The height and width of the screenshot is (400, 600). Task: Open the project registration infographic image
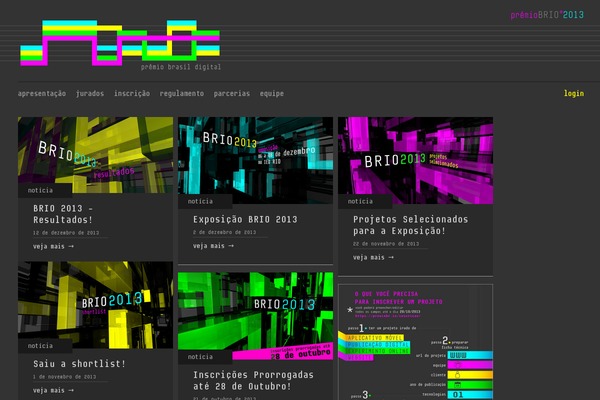click(416, 342)
